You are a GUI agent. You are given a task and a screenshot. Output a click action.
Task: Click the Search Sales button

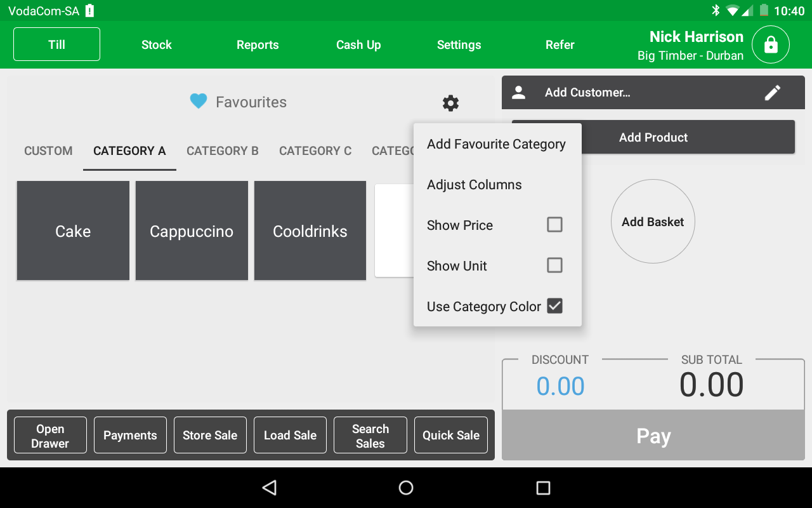coord(370,436)
